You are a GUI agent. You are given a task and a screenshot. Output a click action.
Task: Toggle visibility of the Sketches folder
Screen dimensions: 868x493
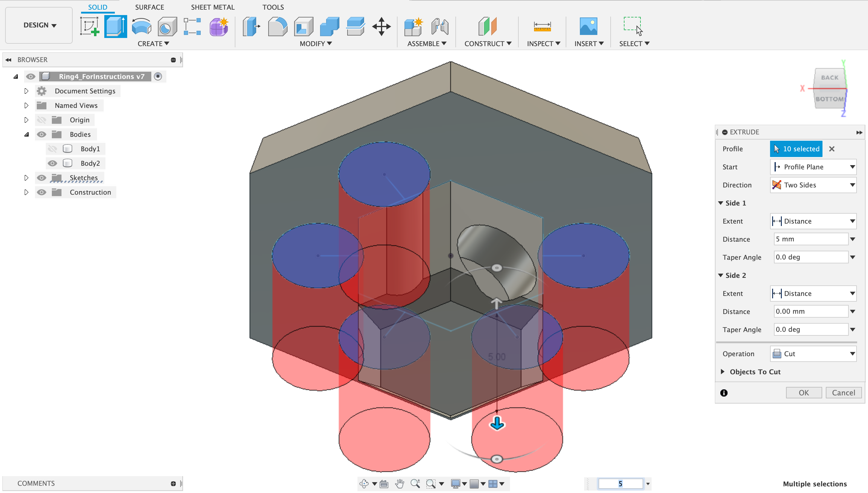click(x=41, y=178)
